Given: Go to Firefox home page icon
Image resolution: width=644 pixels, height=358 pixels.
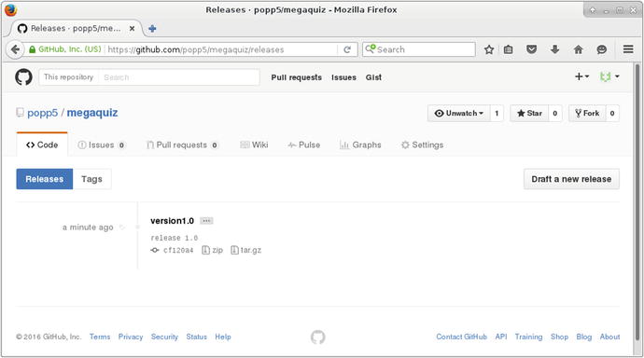Looking at the screenshot, I should pos(578,49).
